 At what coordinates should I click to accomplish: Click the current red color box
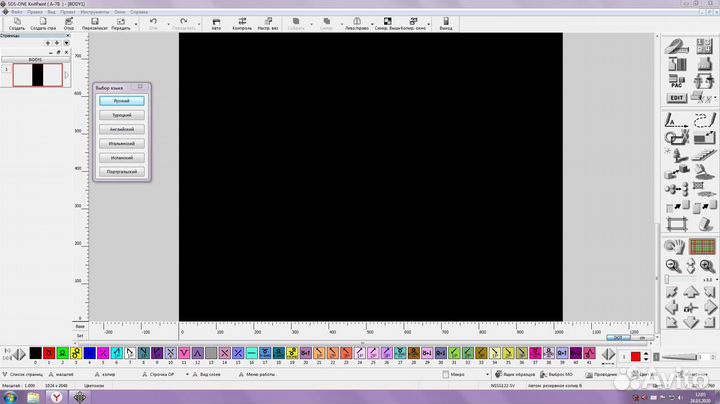pos(636,357)
